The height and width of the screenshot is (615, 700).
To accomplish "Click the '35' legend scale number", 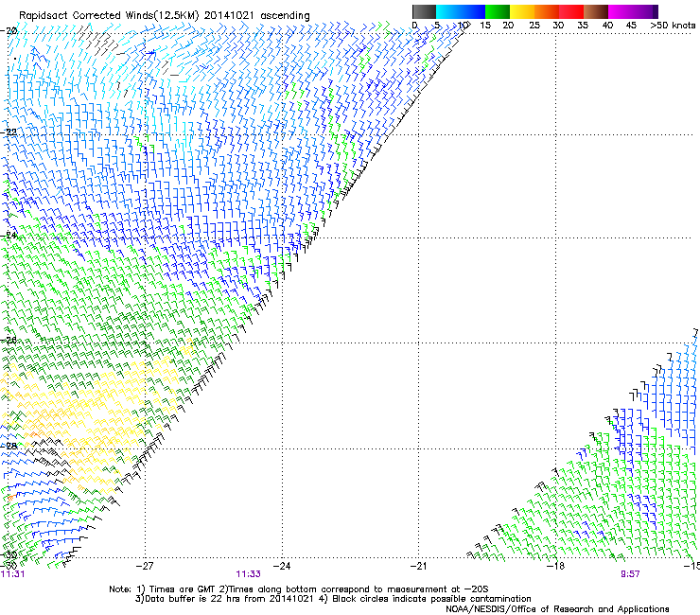I will point(583,26).
